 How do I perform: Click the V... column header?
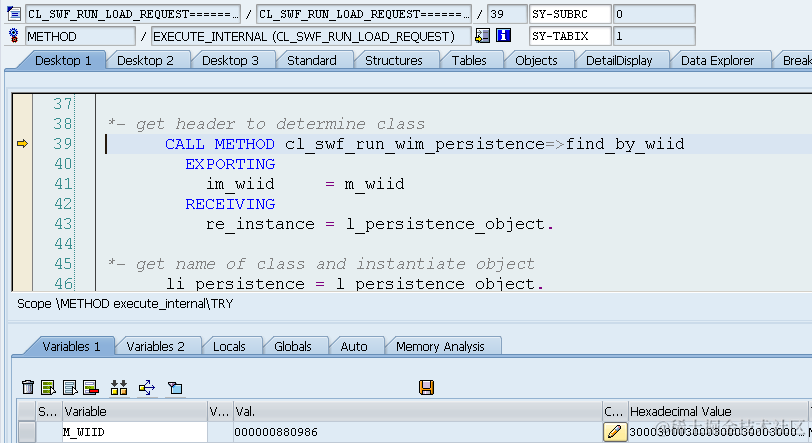(220, 411)
